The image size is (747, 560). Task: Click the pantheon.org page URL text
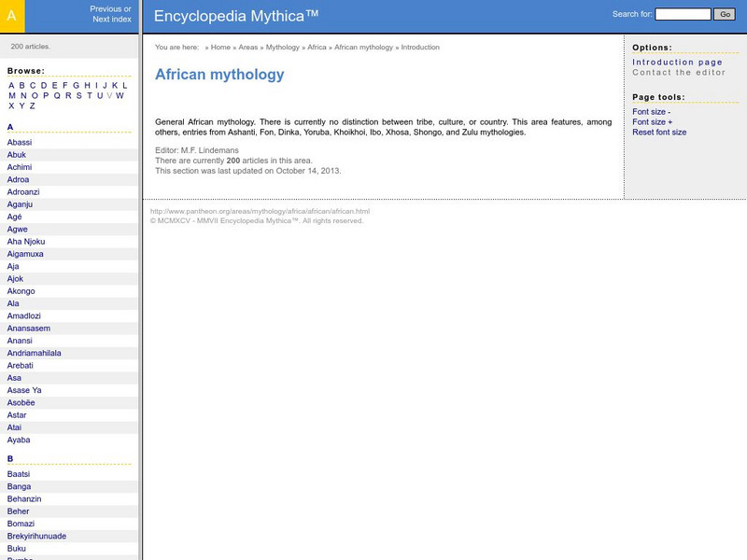[260, 211]
